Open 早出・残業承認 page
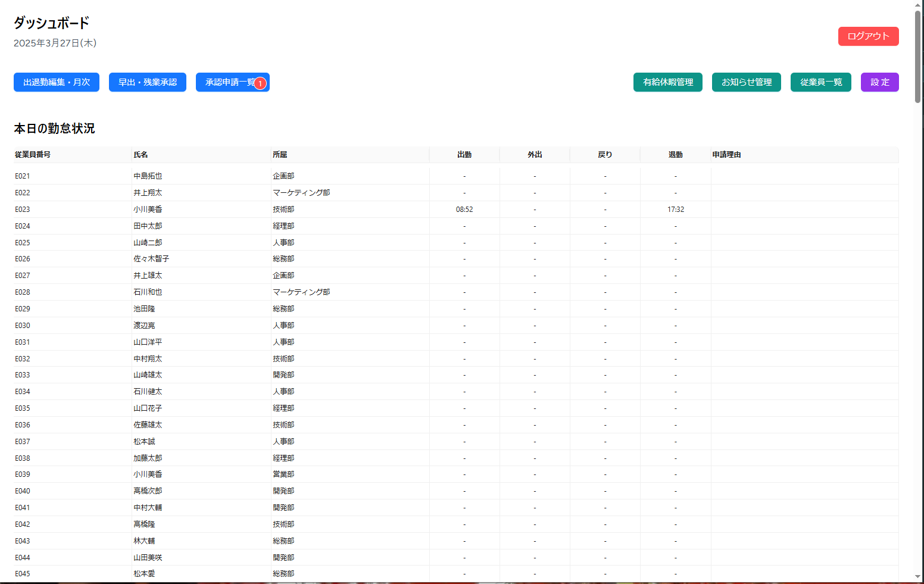This screenshot has width=924, height=584. point(148,82)
